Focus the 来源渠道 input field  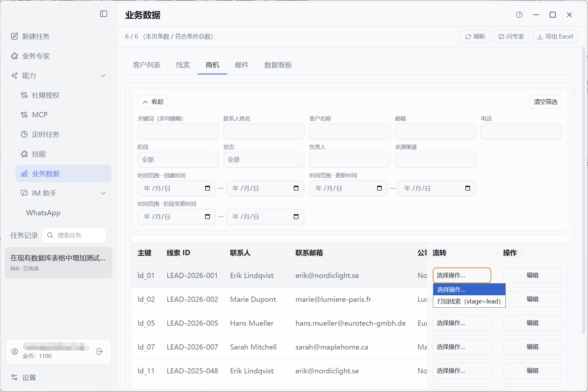pyautogui.click(x=435, y=160)
